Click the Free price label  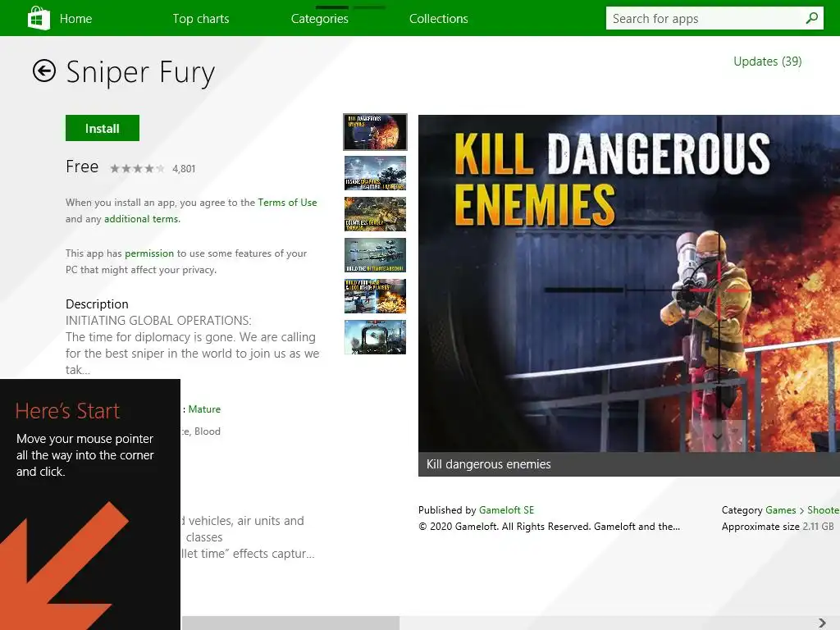82,167
